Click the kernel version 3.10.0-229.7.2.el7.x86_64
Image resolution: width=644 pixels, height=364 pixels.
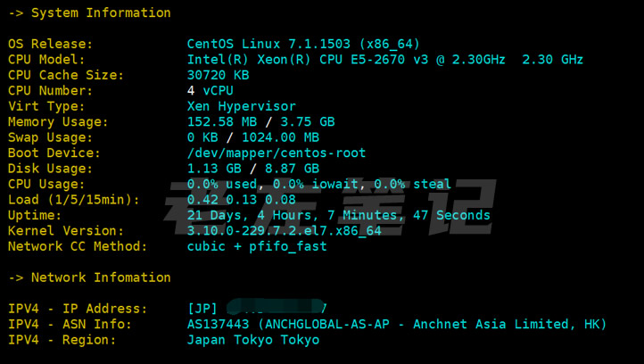pos(284,230)
